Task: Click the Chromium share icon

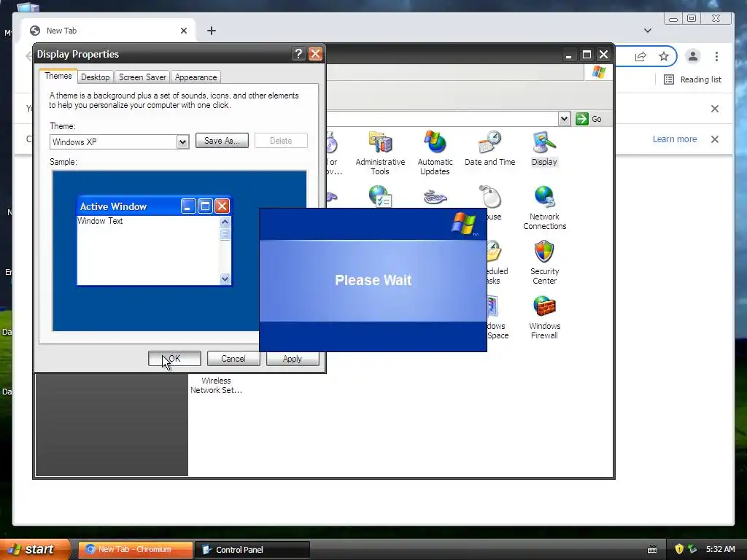Action: [640, 57]
